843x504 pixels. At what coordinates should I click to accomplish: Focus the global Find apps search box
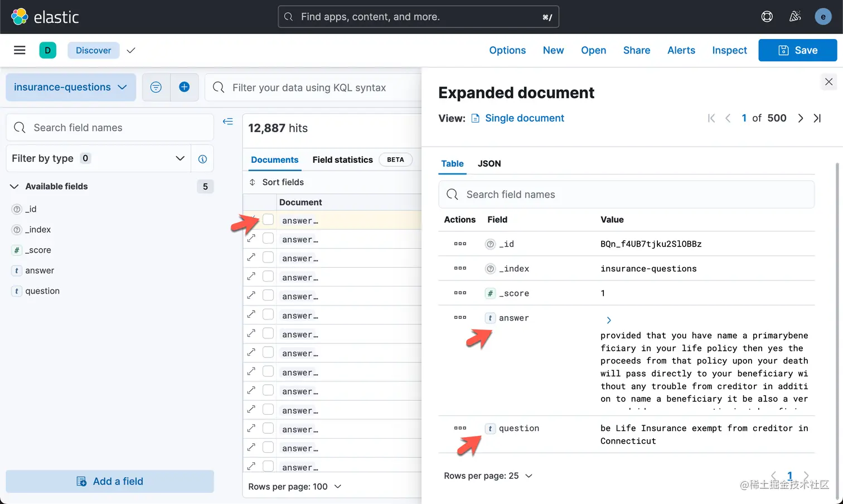[x=419, y=17]
